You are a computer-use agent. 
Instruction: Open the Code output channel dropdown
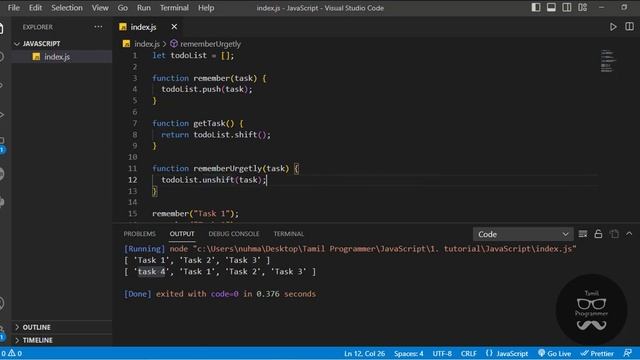(523, 234)
